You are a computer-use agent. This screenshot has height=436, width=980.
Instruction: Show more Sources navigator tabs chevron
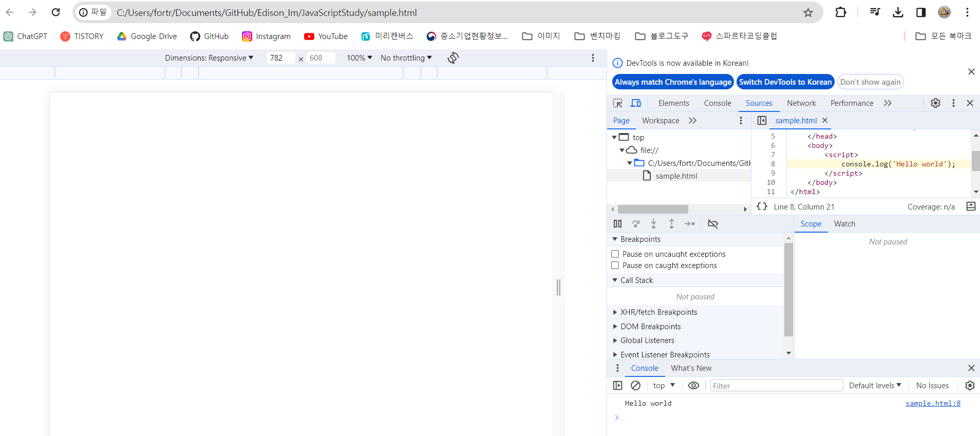click(692, 120)
